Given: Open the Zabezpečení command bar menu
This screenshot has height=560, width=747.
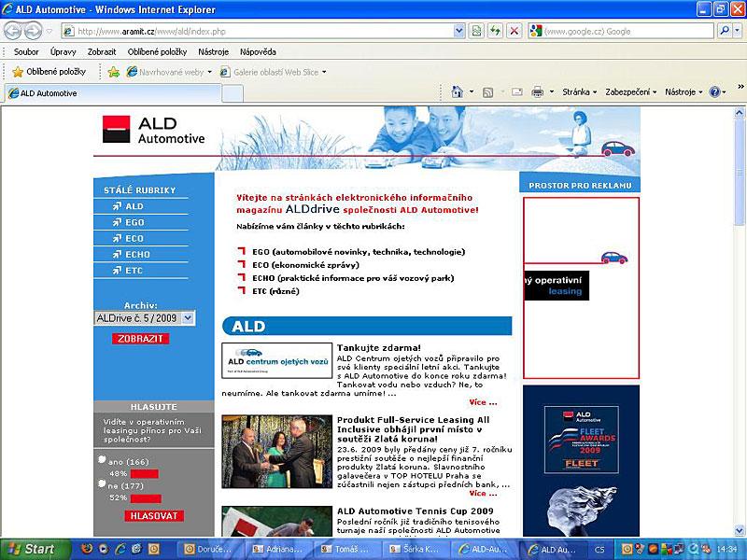Looking at the screenshot, I should (x=631, y=91).
